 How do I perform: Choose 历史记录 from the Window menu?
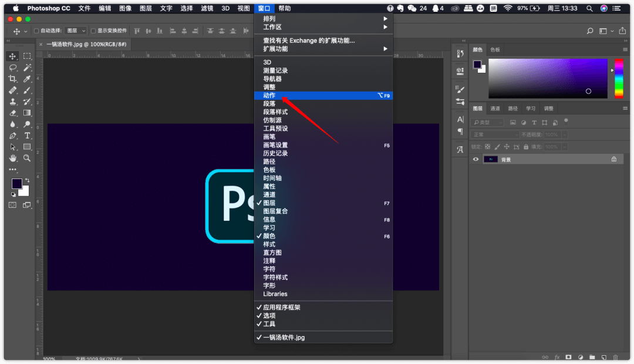coord(323,153)
